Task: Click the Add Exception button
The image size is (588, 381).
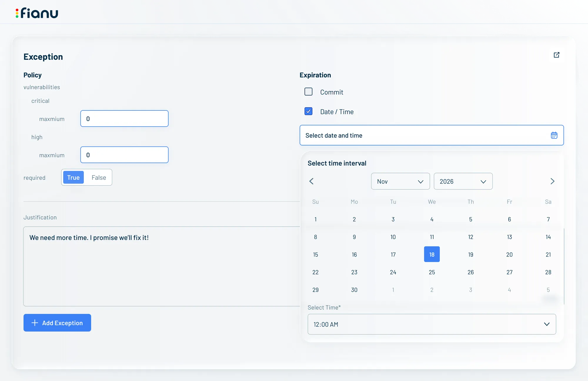Action: pyautogui.click(x=57, y=323)
